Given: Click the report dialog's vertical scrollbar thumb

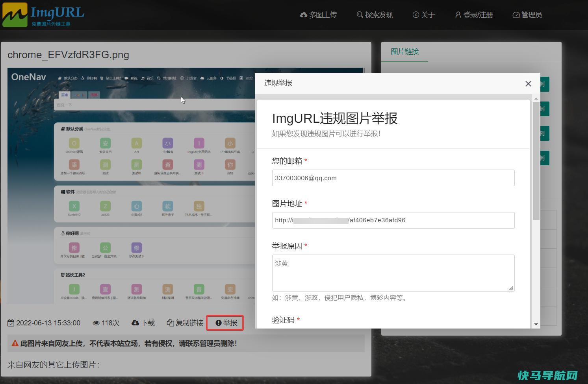Looking at the screenshot, I should [x=536, y=161].
